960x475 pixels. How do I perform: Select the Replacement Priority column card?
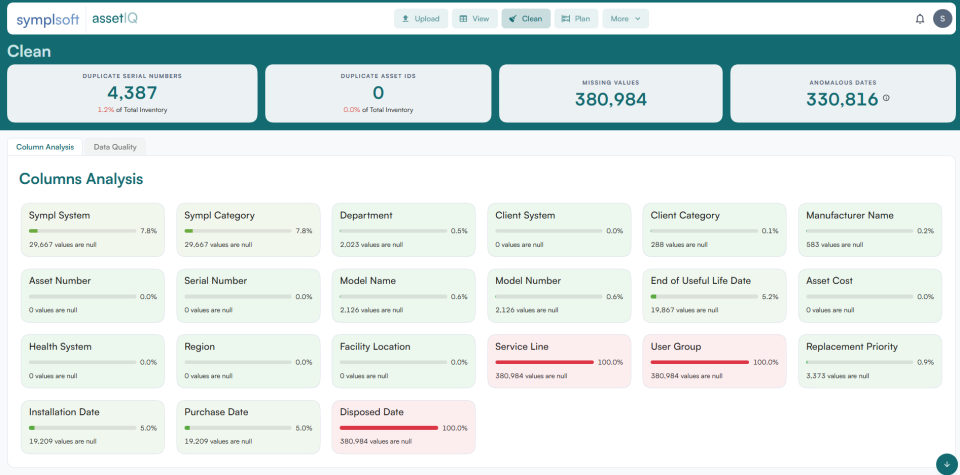tap(870, 361)
